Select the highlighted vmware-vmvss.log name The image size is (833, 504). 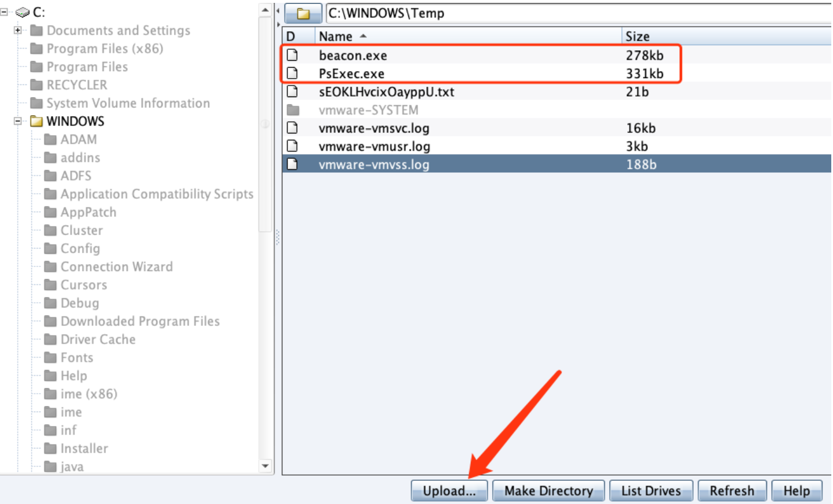pyautogui.click(x=374, y=165)
